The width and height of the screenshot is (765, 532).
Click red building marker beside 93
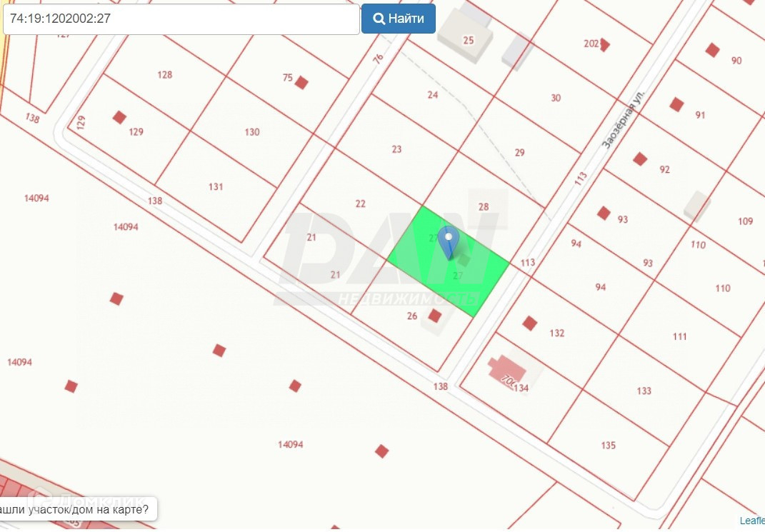604,213
